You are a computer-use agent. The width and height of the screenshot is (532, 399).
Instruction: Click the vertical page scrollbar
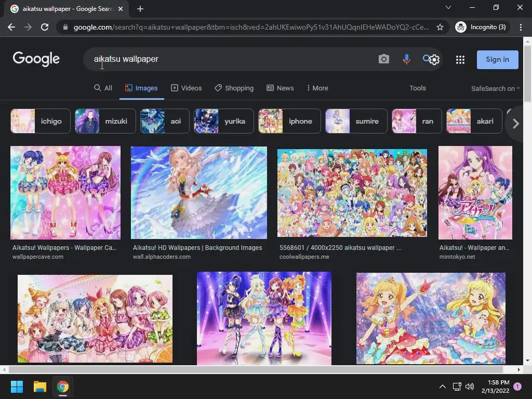point(527,73)
